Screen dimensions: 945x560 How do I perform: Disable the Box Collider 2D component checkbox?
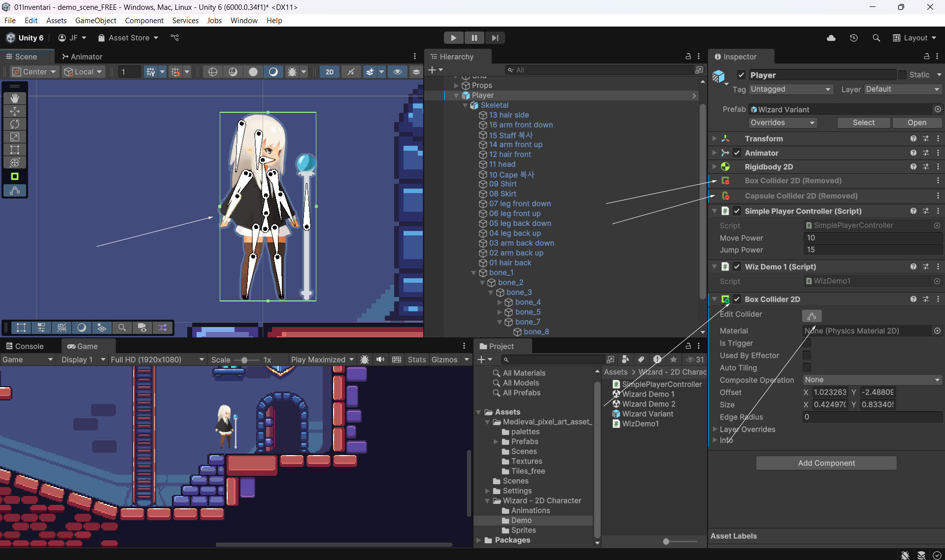tap(737, 299)
